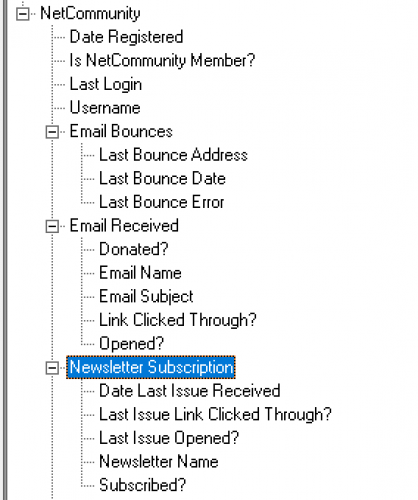The image size is (418, 500).
Task: Select the Date Registered field
Action: (126, 37)
